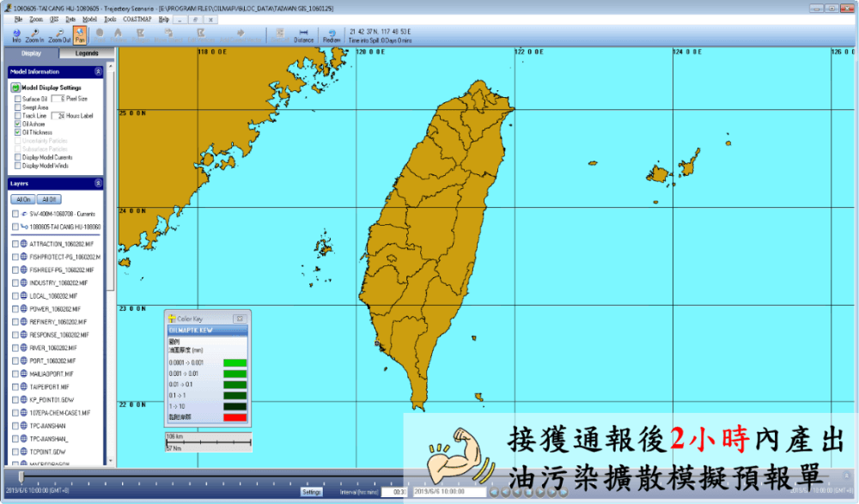Uncheck the Oil Thickness checkbox
The width and height of the screenshot is (859, 504).
tap(18, 132)
